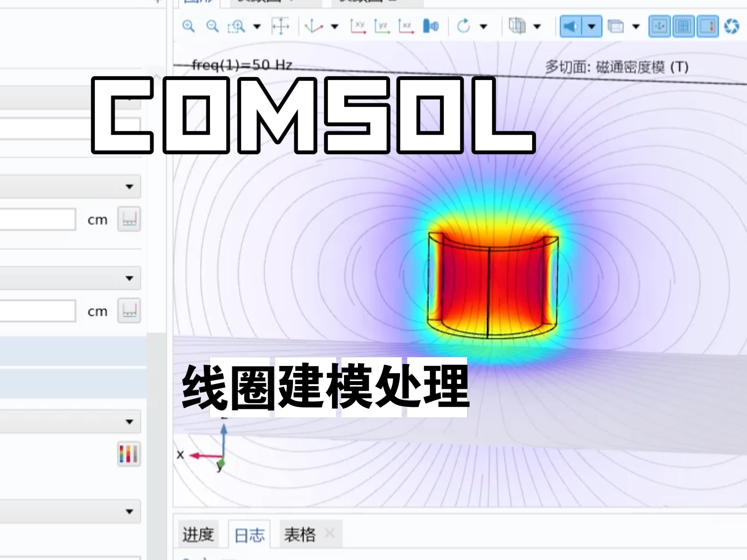Open the image snapshot capture tool
747x560 pixels.
tap(733, 26)
